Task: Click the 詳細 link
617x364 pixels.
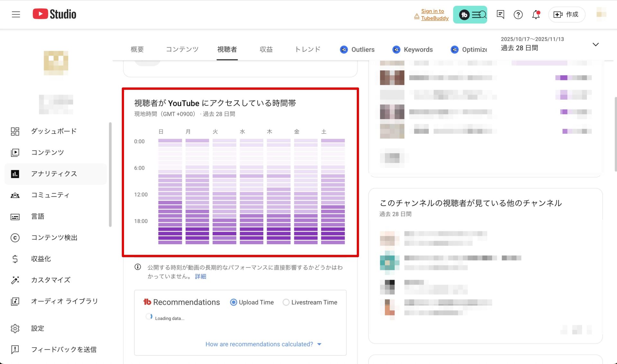Action: pyautogui.click(x=200, y=276)
